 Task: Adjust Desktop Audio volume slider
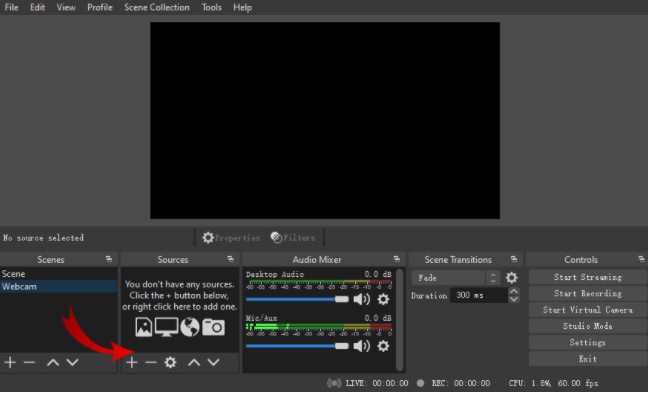coord(297,299)
